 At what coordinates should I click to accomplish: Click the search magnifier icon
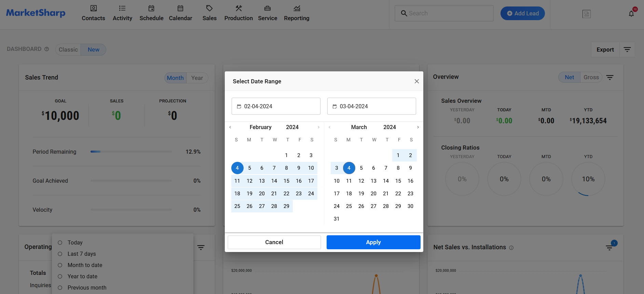[404, 13]
